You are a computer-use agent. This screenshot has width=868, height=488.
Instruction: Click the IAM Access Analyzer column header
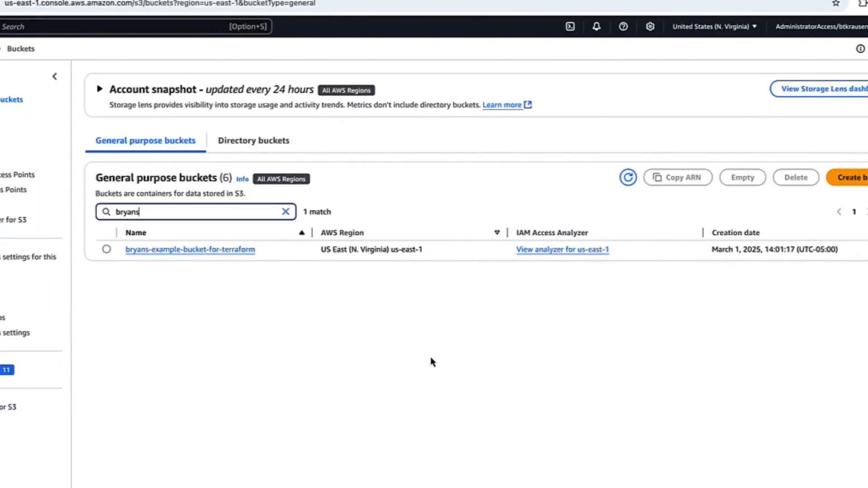(552, 233)
